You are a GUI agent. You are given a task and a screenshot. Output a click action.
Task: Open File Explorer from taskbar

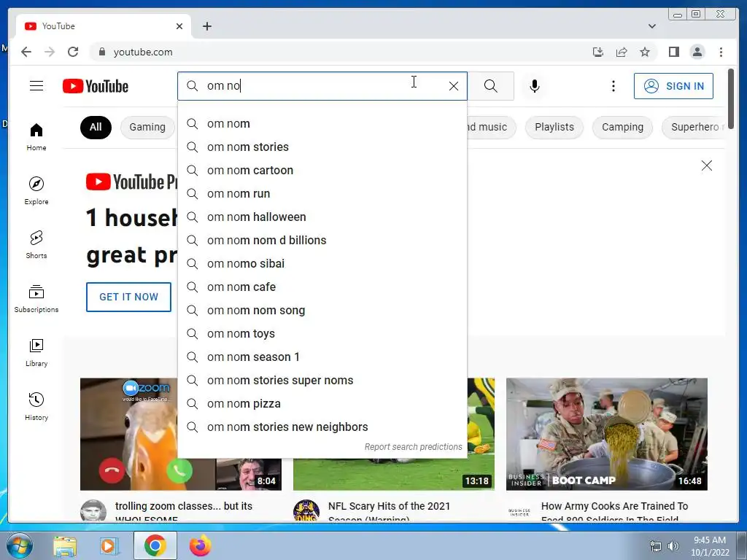[x=65, y=546]
